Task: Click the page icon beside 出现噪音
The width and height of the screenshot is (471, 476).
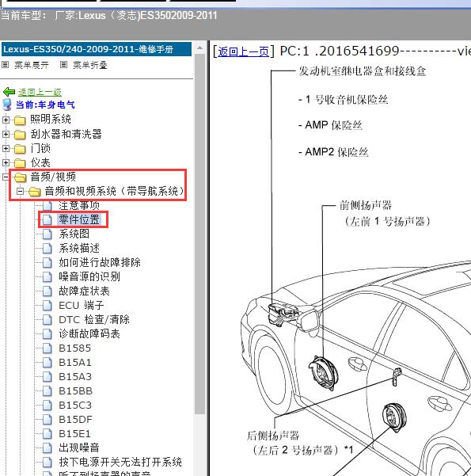Action: [x=47, y=447]
